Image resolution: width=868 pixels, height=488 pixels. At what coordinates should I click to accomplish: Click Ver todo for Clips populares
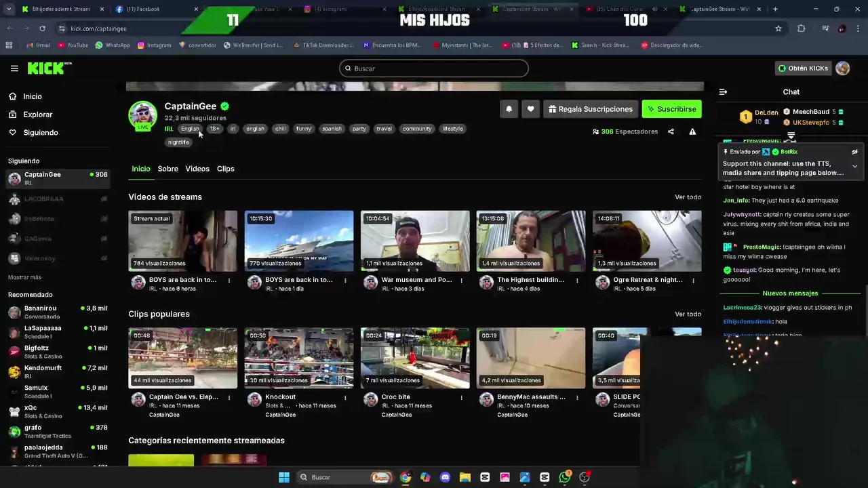pyautogui.click(x=688, y=314)
